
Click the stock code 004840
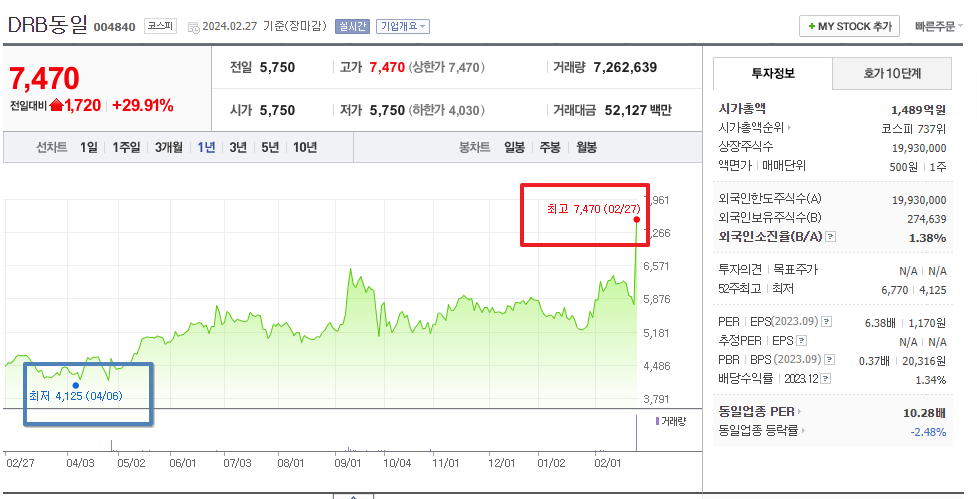click(115, 27)
